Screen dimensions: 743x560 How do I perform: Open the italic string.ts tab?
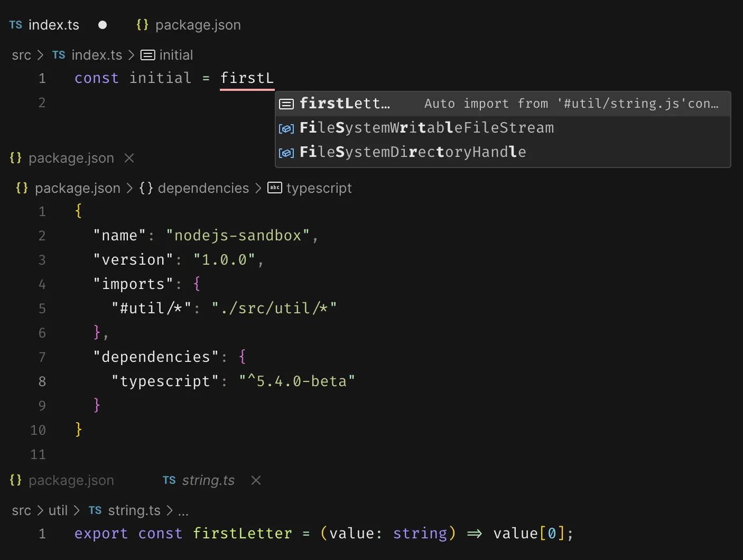[x=208, y=480]
